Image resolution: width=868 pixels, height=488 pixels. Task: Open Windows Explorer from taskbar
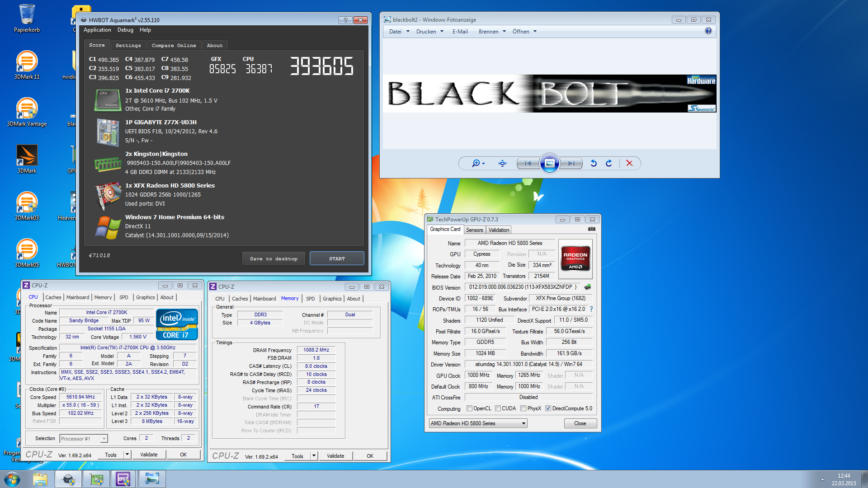pos(40,479)
